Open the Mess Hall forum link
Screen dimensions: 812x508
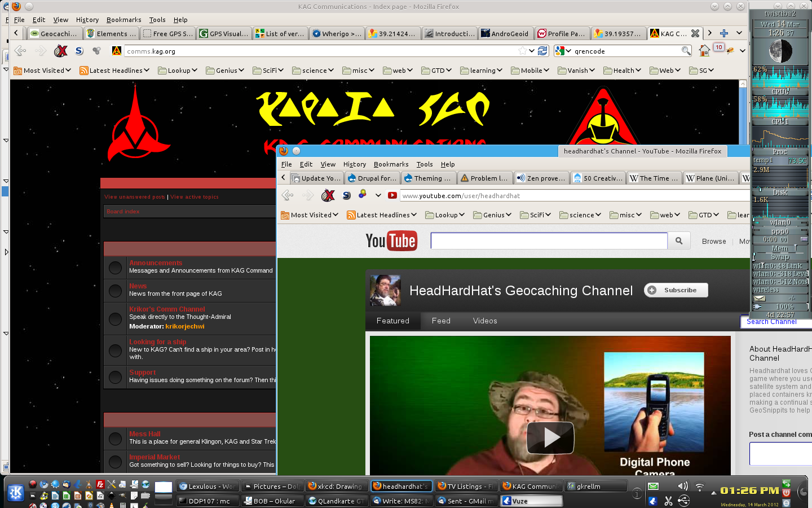pyautogui.click(x=145, y=434)
